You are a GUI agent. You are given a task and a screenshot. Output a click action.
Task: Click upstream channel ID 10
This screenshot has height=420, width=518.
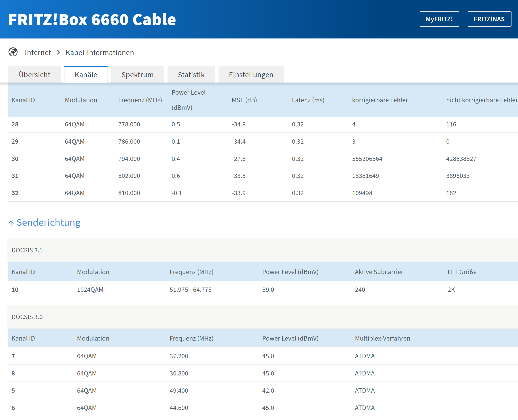click(15, 290)
